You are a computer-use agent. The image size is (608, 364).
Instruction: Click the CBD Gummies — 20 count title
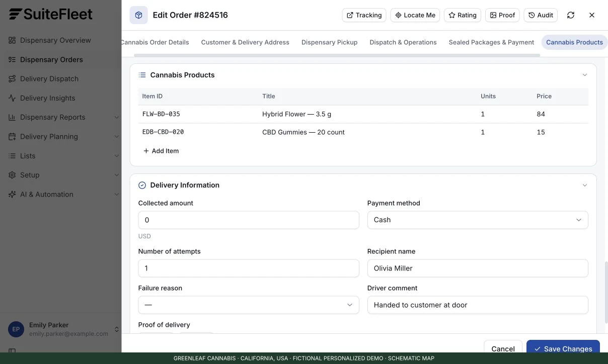click(303, 132)
